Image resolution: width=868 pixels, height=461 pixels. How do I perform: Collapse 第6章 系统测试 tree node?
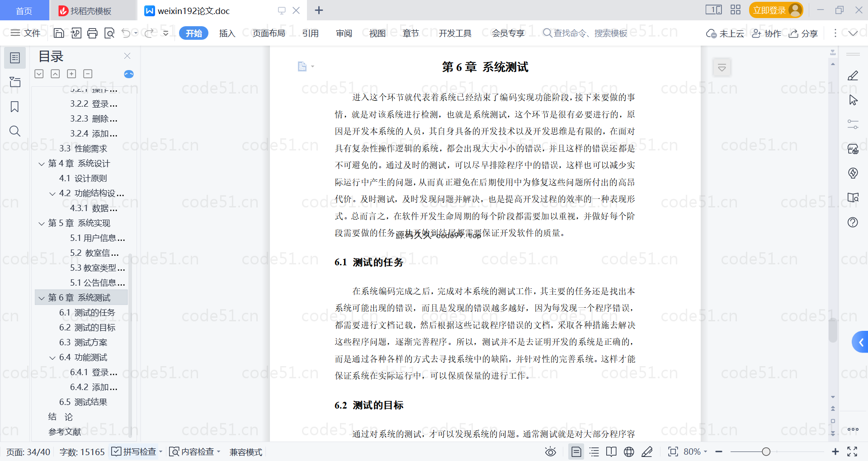tap(42, 298)
